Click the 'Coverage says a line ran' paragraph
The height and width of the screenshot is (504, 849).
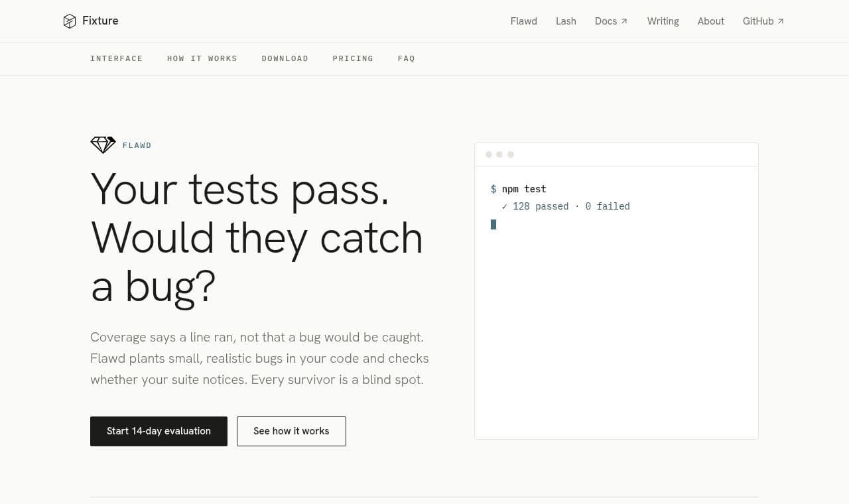coord(259,358)
